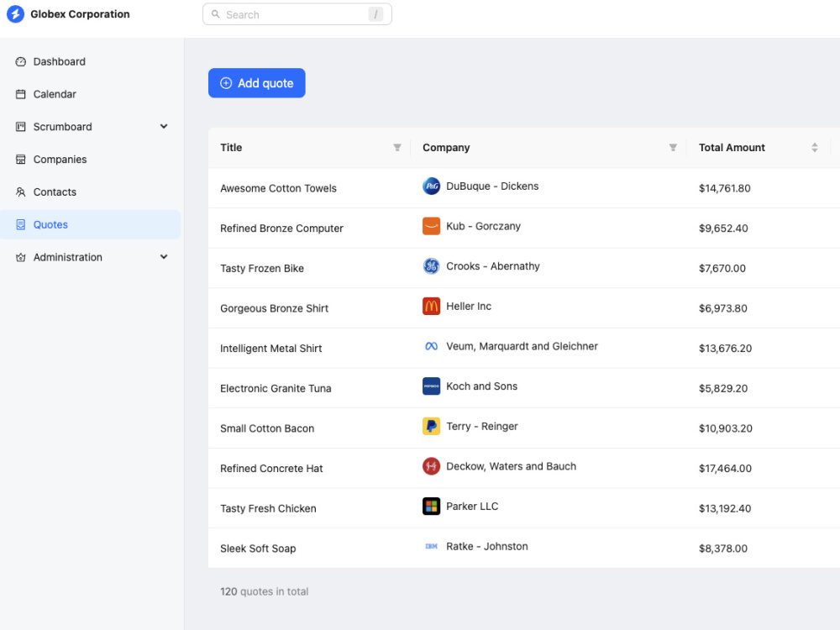Click the plus icon in Add quote

pos(226,83)
